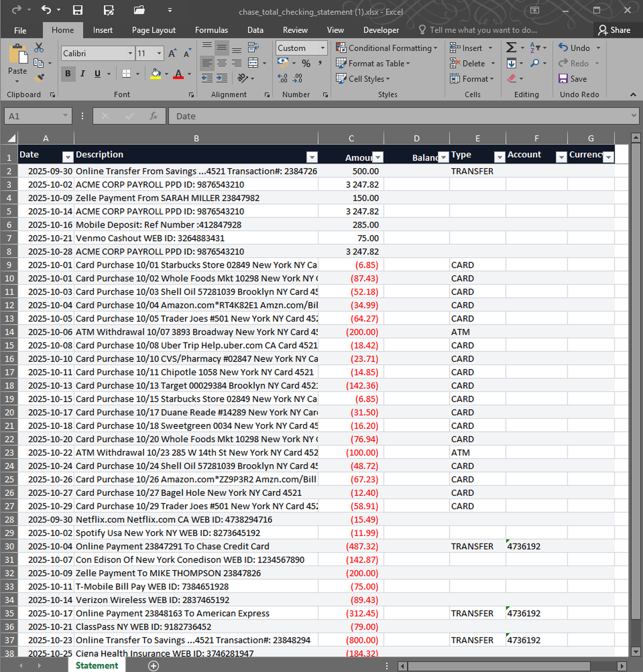Open the Calibri font name dropdown

coord(130,53)
